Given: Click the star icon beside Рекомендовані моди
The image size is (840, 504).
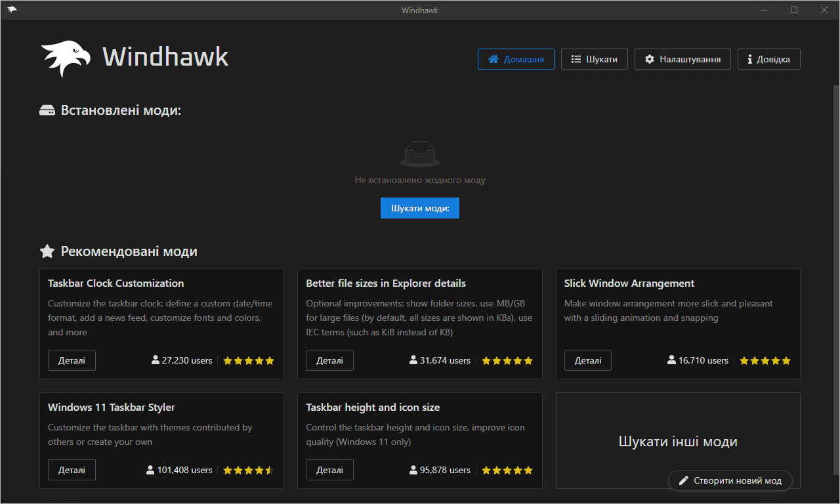Looking at the screenshot, I should coord(47,251).
